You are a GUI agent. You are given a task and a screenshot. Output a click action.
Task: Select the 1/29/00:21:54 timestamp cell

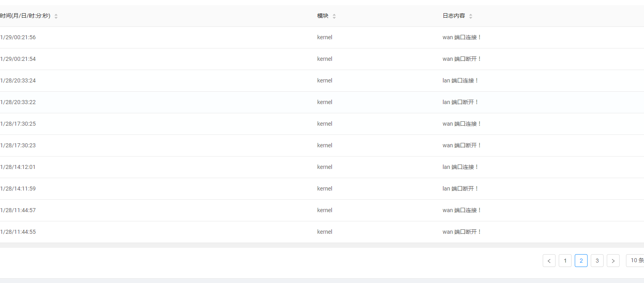[18, 59]
